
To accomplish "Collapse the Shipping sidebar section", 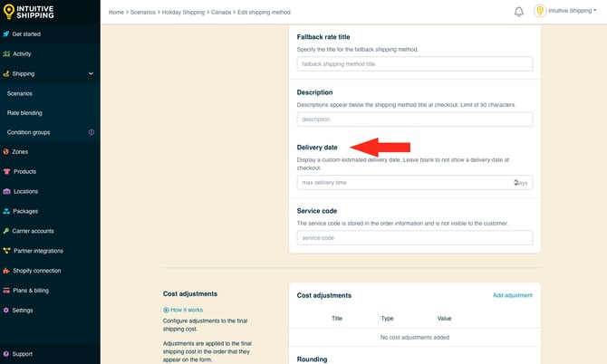I will 91,73.
